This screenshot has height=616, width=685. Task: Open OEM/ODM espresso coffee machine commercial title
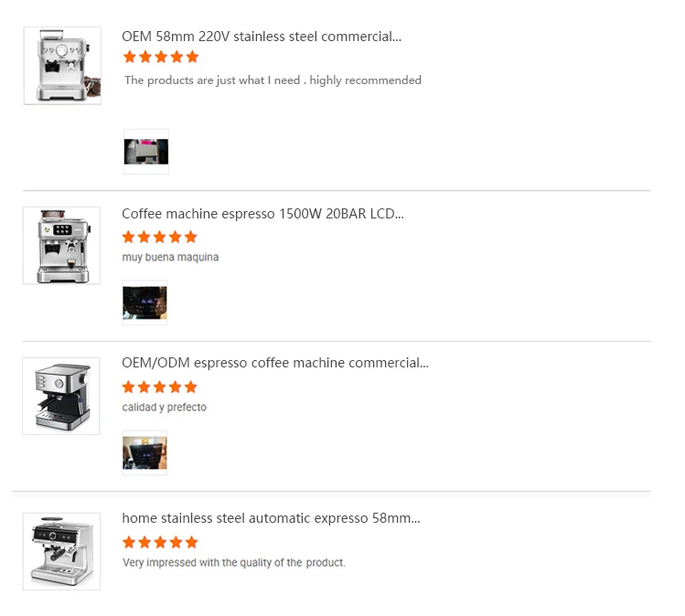(x=275, y=363)
